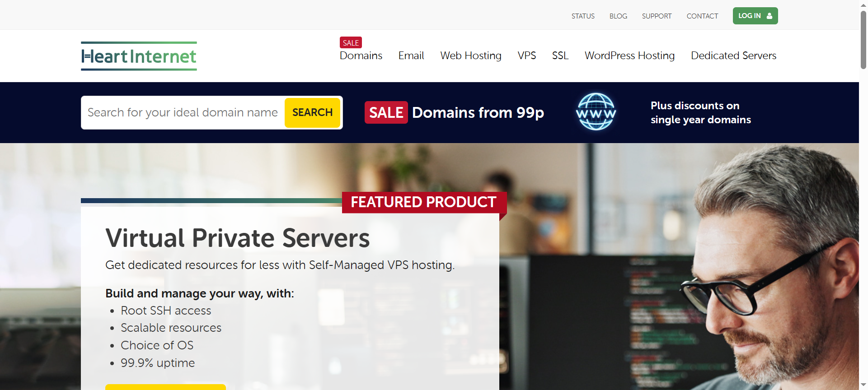Screen dimensions: 868x390
Task: Click the FEATURED PRODUCT red ribbon
Action: tap(423, 202)
